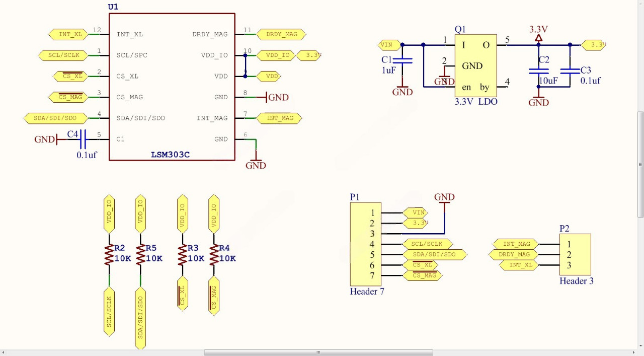This screenshot has height=356, width=644.
Task: Click the horizontal scrollbar left arrow
Action: 4,352
